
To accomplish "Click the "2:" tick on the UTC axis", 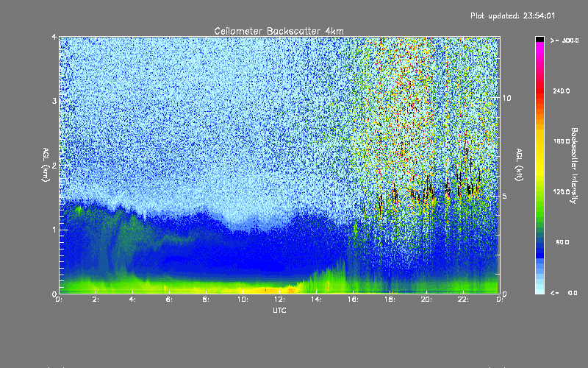I will (96, 300).
